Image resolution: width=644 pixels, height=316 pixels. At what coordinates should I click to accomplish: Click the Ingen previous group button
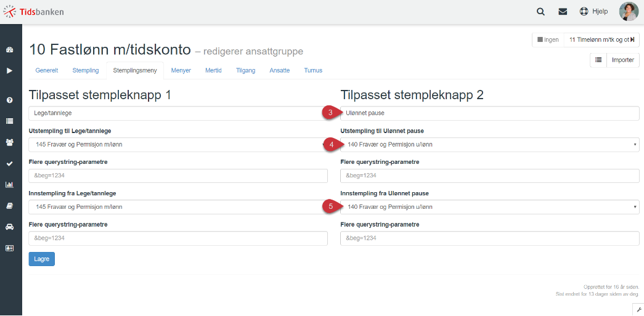coord(548,40)
